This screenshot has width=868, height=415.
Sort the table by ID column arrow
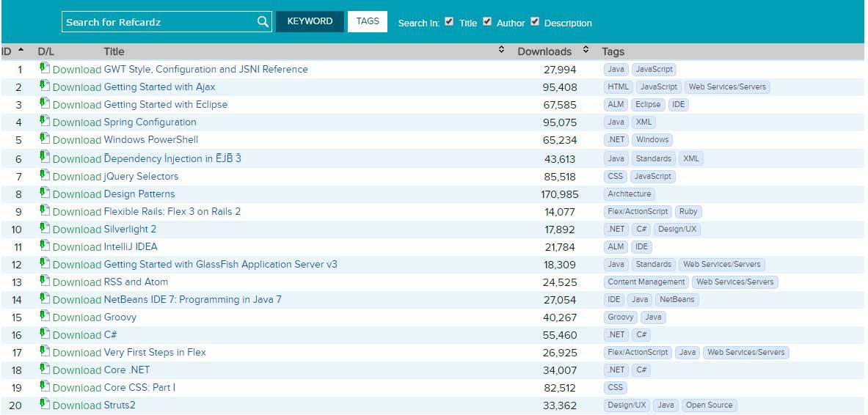click(21, 51)
